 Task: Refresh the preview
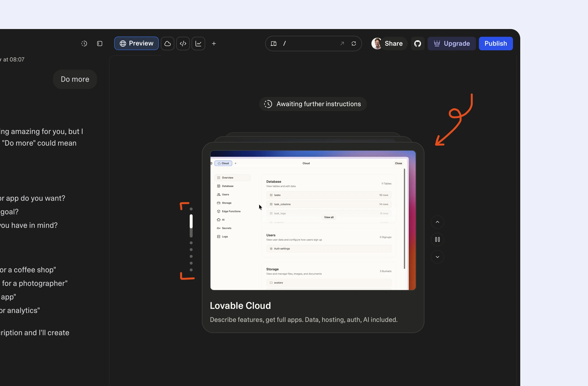354,44
